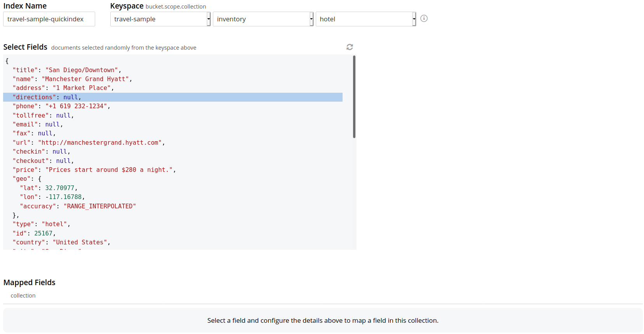Click the Select Fields heading
644x334 pixels.
(25, 47)
